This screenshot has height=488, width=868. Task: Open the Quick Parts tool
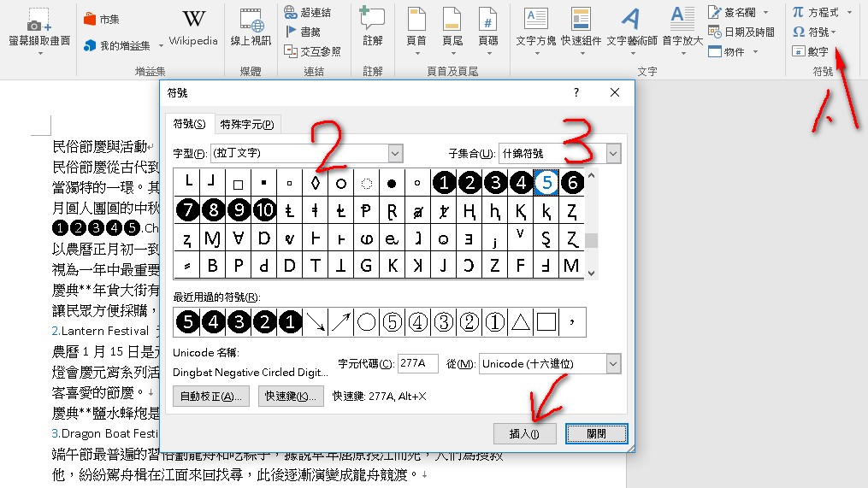click(581, 27)
